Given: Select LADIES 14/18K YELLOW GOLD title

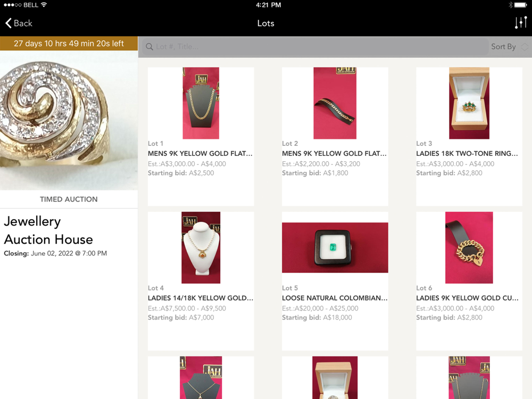Looking at the screenshot, I should (x=201, y=298).
